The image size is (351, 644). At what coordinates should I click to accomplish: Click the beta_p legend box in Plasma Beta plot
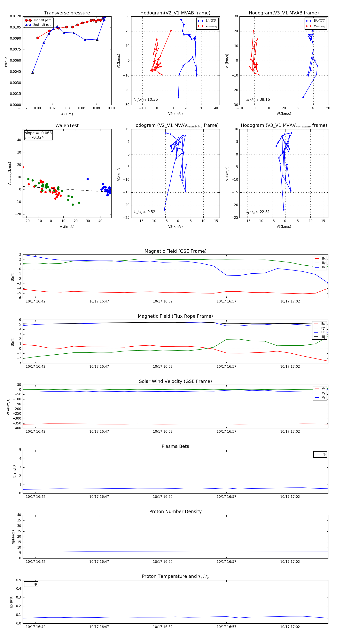tap(320, 454)
